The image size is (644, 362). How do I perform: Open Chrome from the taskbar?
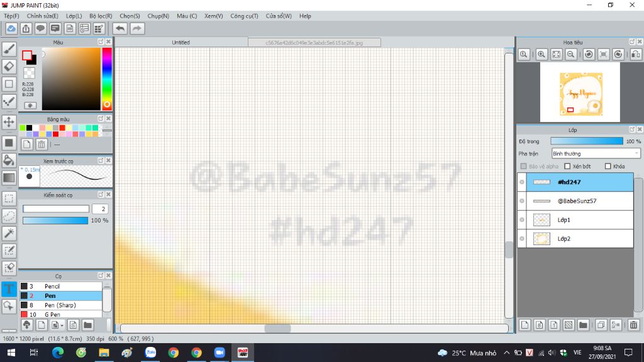[x=174, y=353]
